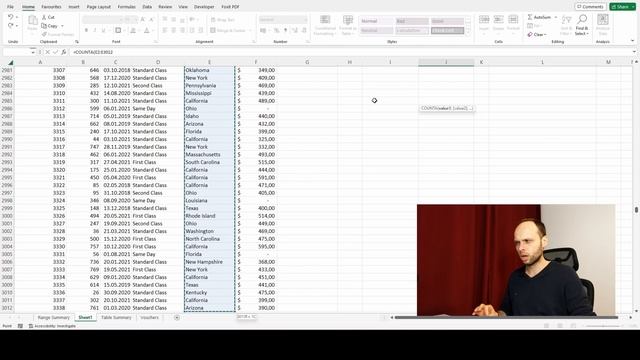This screenshot has width=640, height=360.
Task: Select cell containing Rhode Island
Action: pos(209,216)
